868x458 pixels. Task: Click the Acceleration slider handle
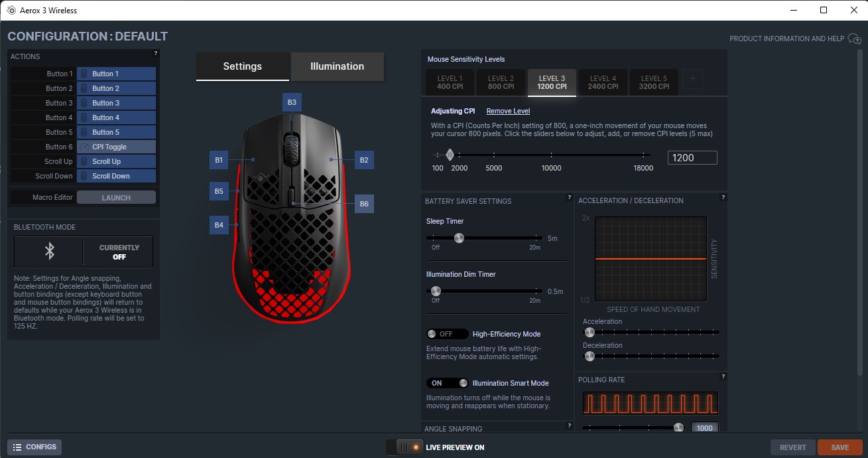589,332
